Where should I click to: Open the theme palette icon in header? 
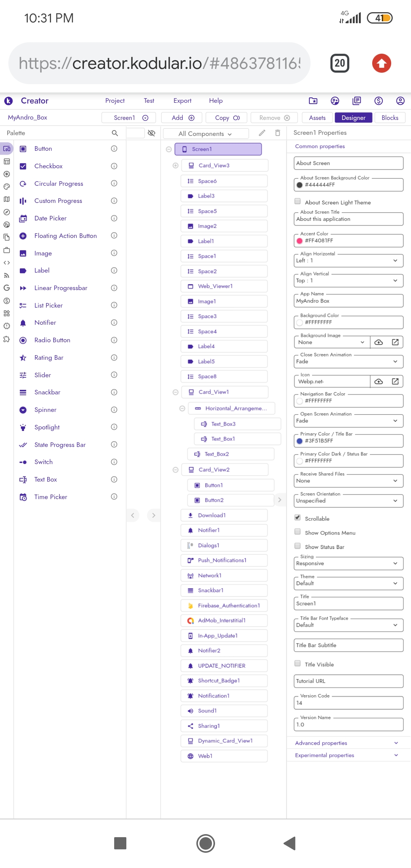[x=335, y=101]
